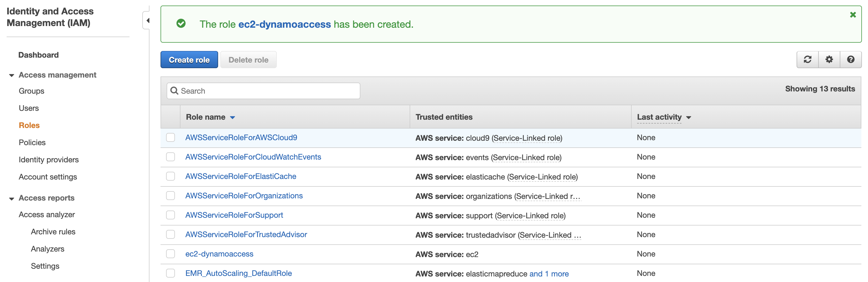Click the roles Search field

coord(263,91)
